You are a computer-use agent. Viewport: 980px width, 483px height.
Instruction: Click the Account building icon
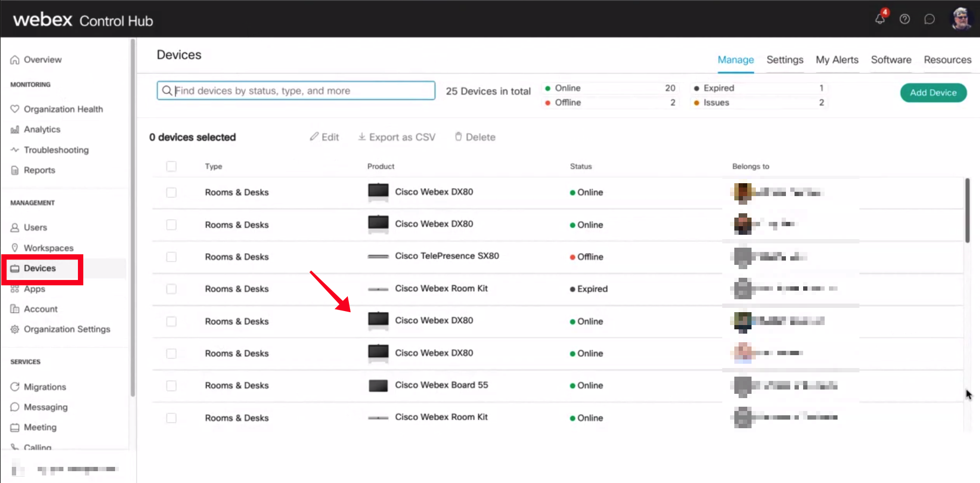[x=15, y=309]
